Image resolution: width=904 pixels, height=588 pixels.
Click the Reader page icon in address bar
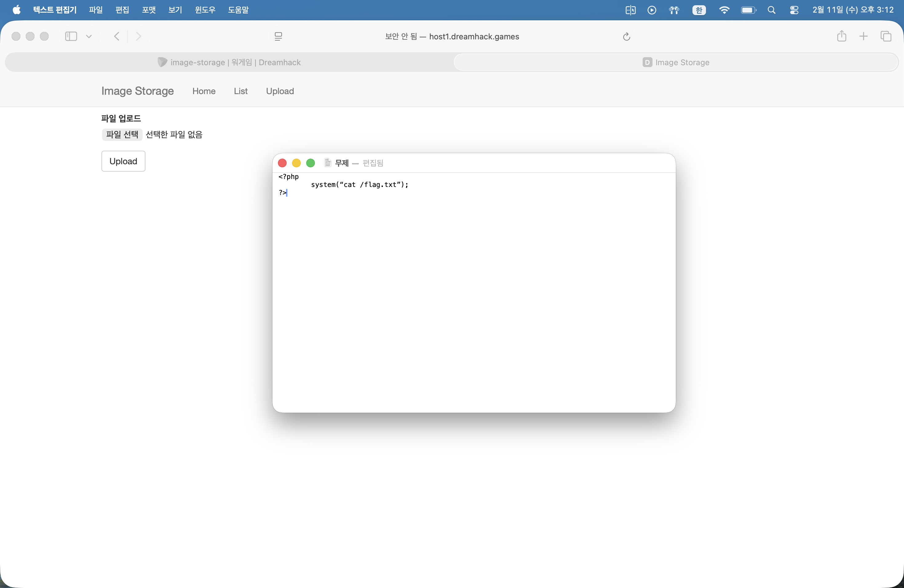point(278,37)
